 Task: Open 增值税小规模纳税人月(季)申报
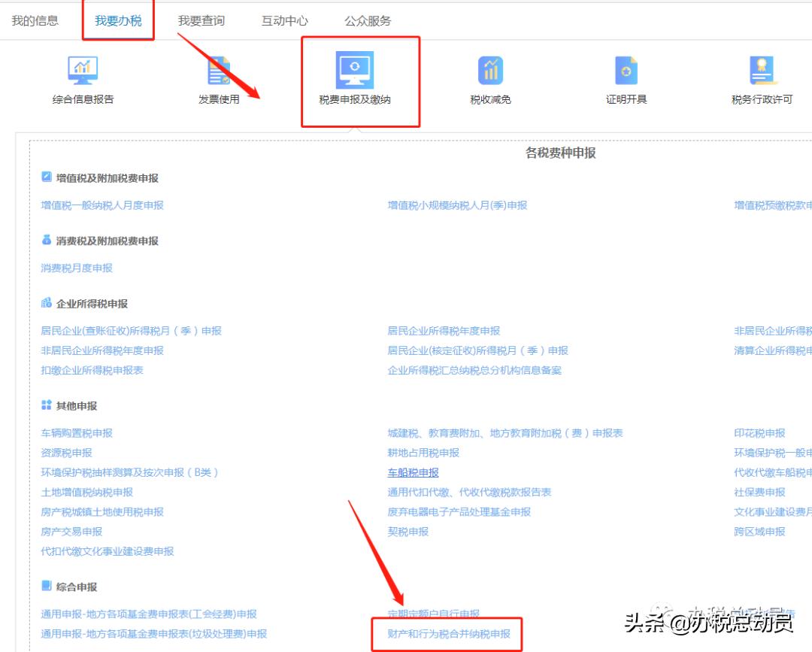point(457,204)
